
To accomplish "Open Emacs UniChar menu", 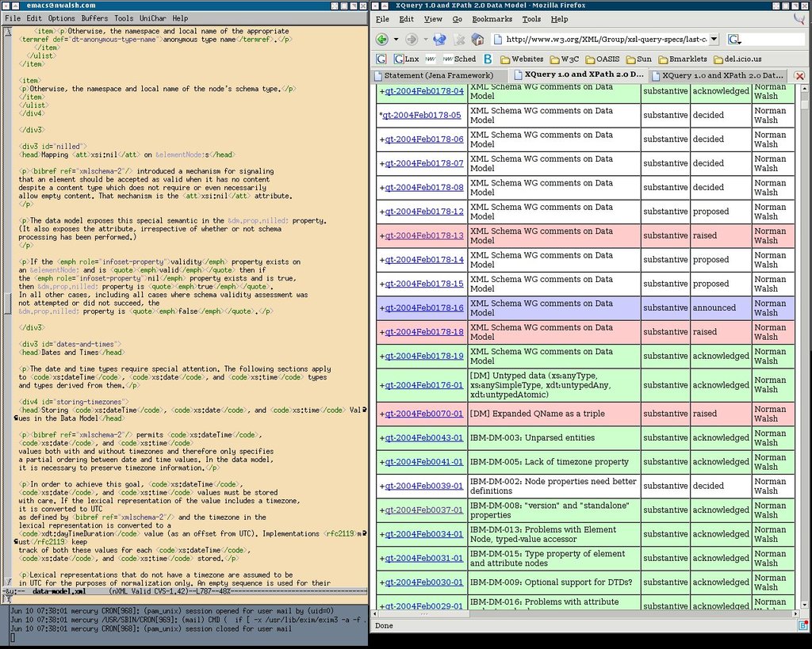I will click(153, 18).
